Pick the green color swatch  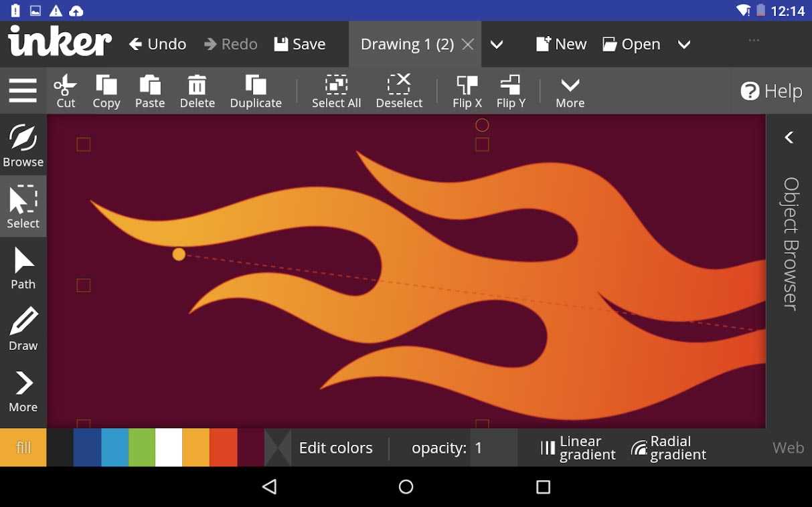pyautogui.click(x=142, y=447)
